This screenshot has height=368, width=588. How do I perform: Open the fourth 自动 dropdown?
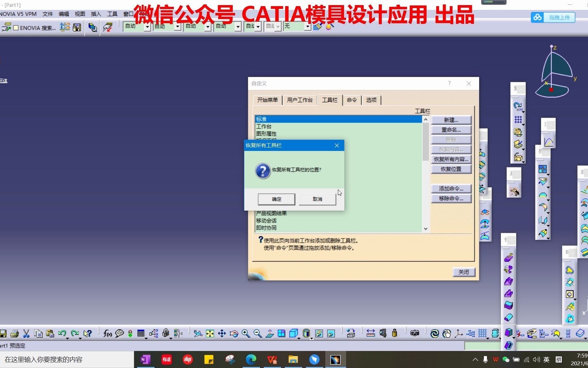point(238,27)
